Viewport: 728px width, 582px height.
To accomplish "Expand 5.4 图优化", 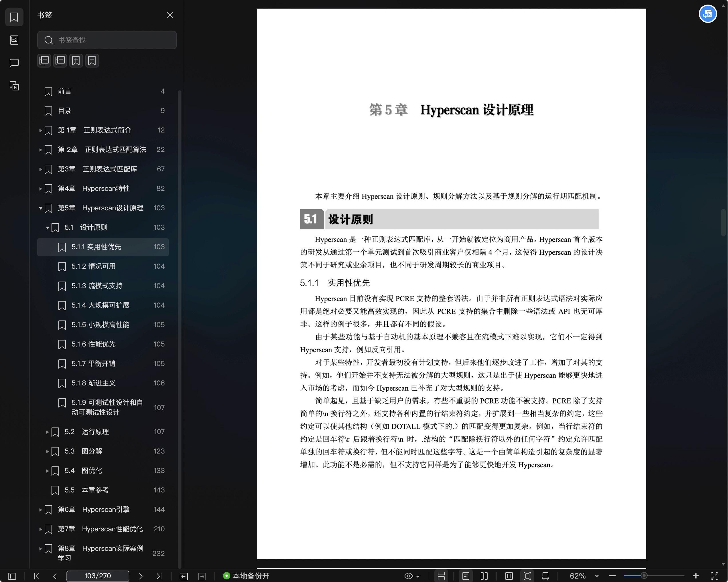I will [x=47, y=471].
